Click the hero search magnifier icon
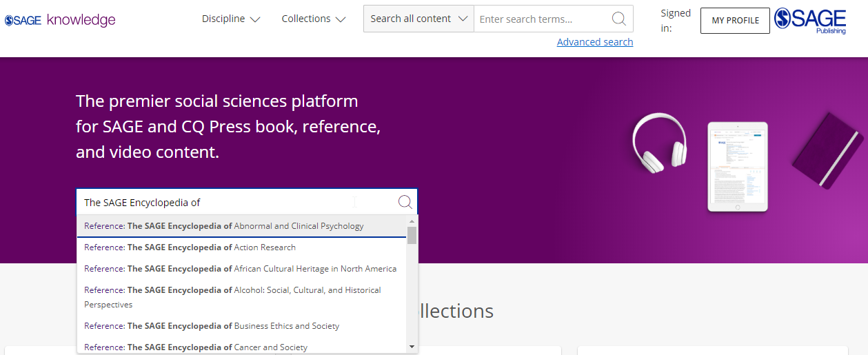Image resolution: width=868 pixels, height=355 pixels. pos(405,202)
